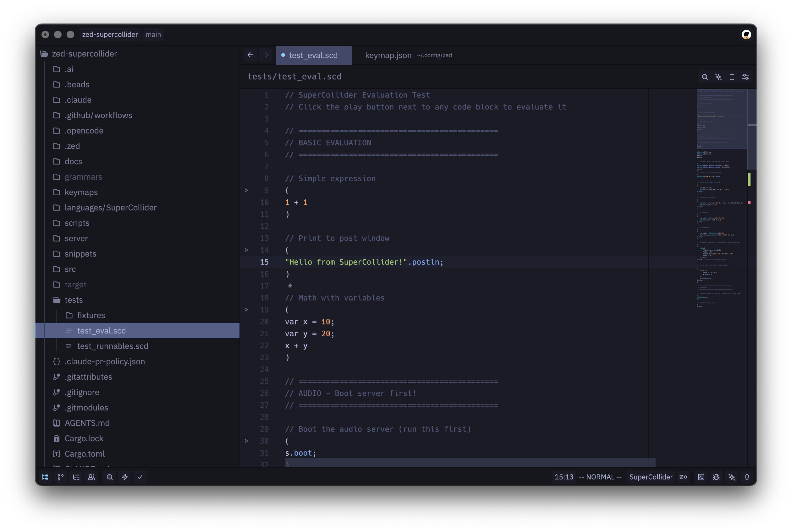Open the debugger panel bug icon
The width and height of the screenshot is (792, 532).
point(716,477)
